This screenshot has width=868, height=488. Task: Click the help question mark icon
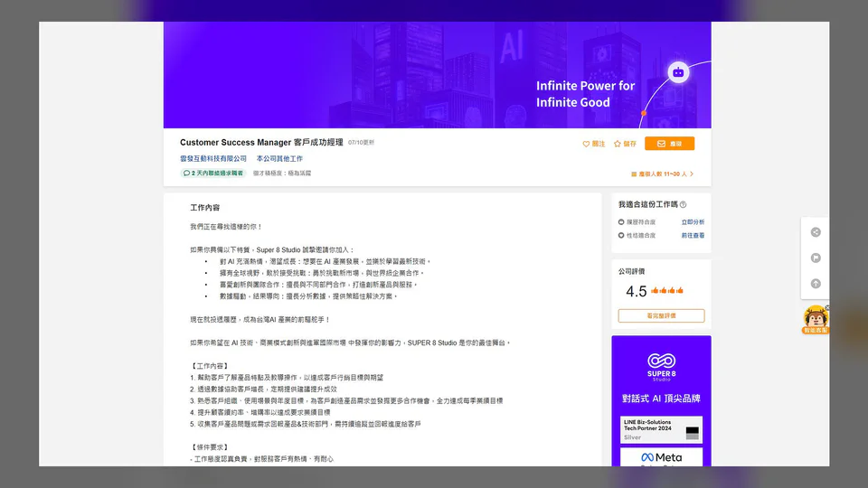(x=684, y=205)
